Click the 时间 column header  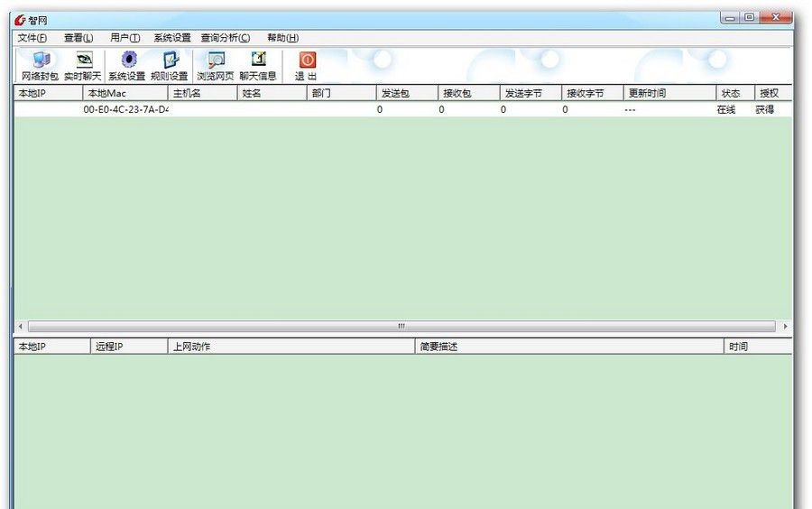pos(758,347)
